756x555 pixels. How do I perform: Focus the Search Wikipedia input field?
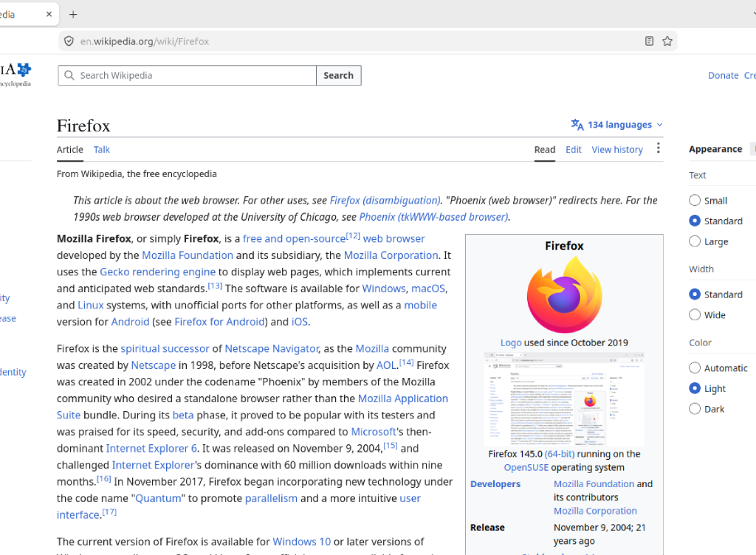(x=187, y=75)
